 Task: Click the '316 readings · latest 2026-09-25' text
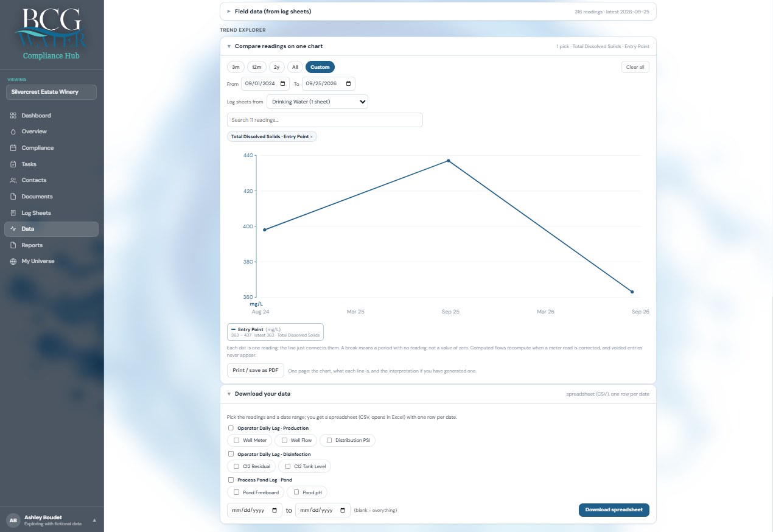tap(612, 12)
